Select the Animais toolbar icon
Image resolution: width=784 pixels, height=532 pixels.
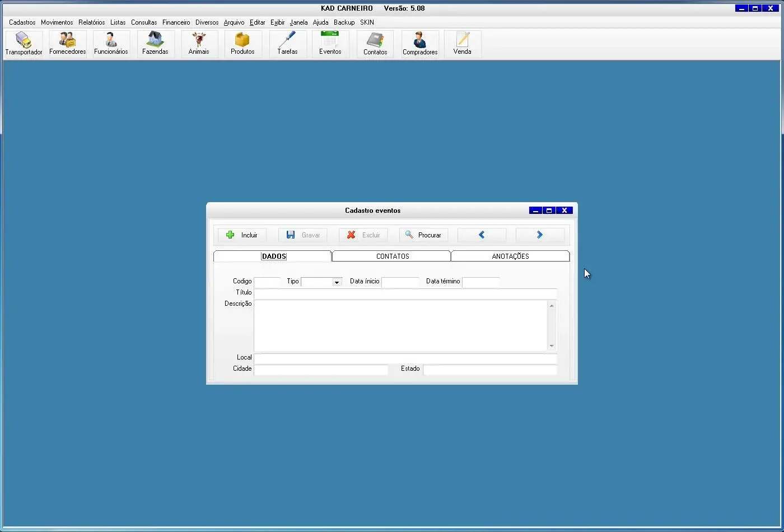pyautogui.click(x=199, y=44)
